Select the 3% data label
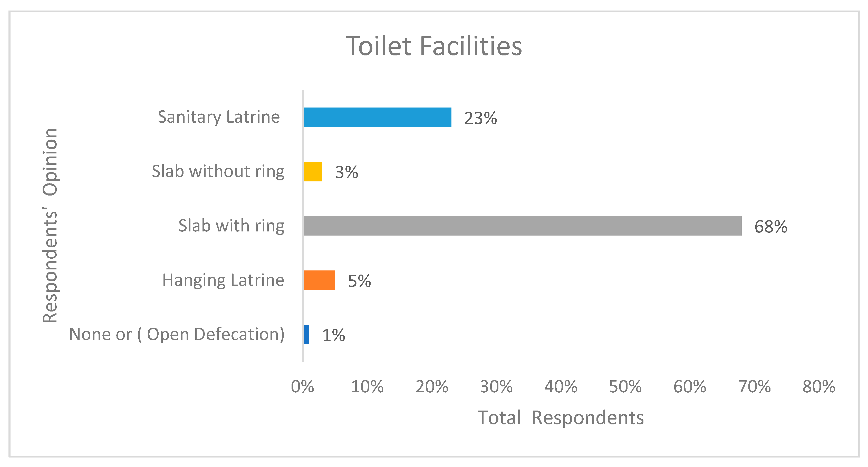 coord(346,172)
